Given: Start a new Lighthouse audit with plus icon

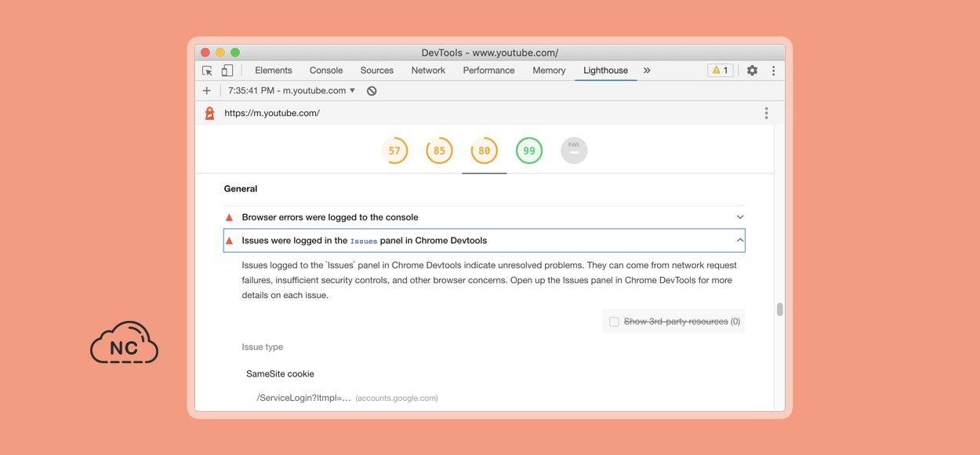Looking at the screenshot, I should (x=207, y=91).
